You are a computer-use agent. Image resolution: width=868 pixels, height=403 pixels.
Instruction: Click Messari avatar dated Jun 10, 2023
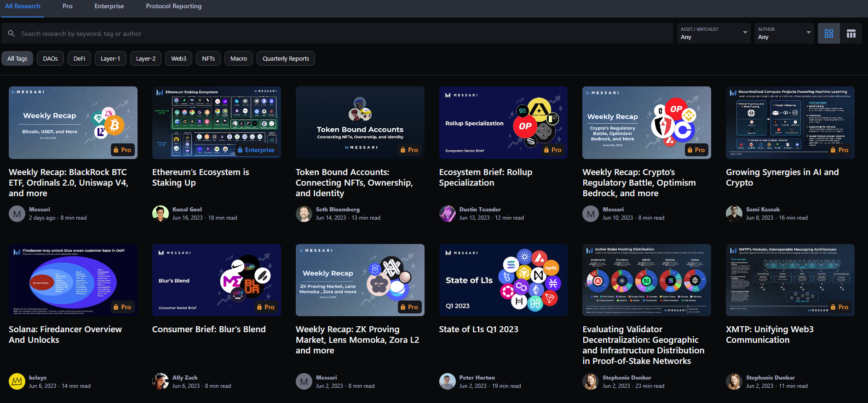tap(591, 214)
